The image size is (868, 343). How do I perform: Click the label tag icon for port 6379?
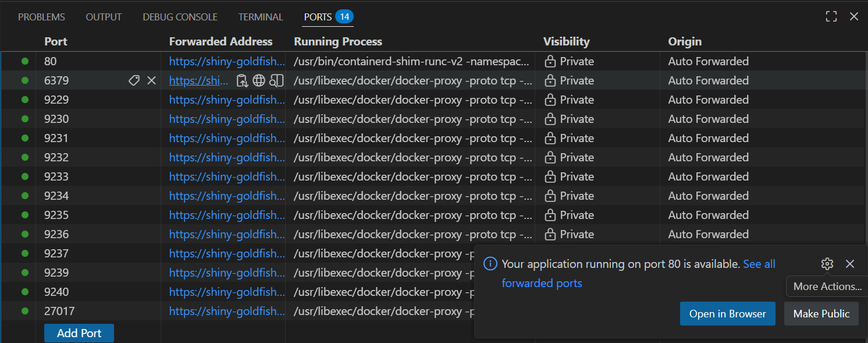tap(134, 81)
